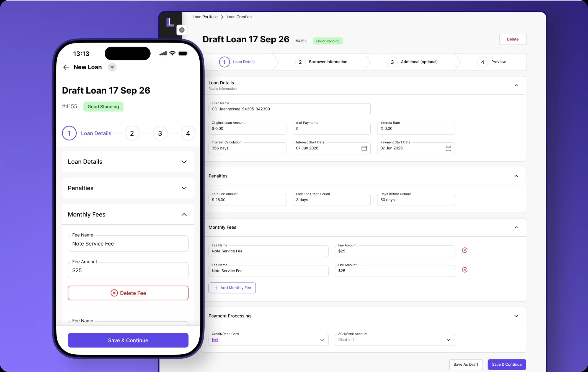Tap the phone battery status icon

[183, 53]
